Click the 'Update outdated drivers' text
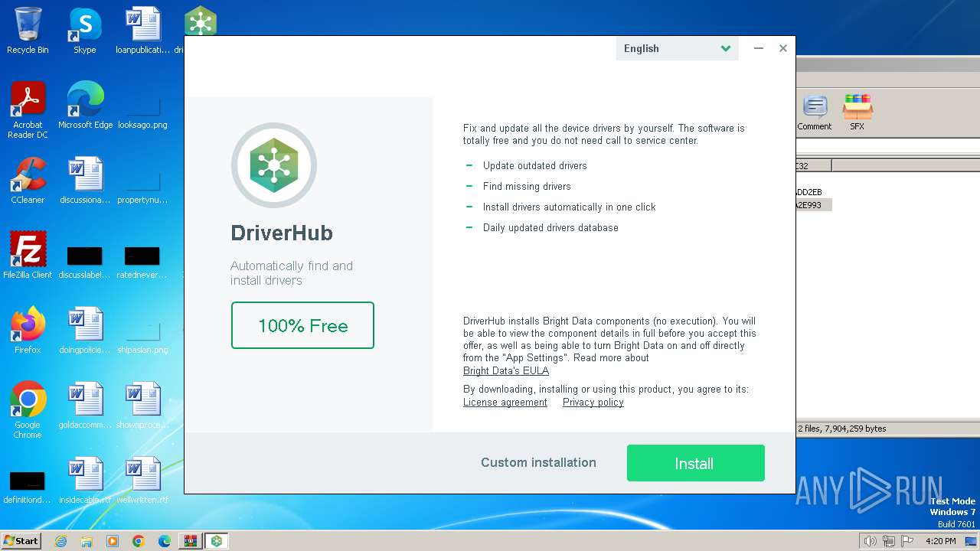980x551 pixels. point(535,166)
